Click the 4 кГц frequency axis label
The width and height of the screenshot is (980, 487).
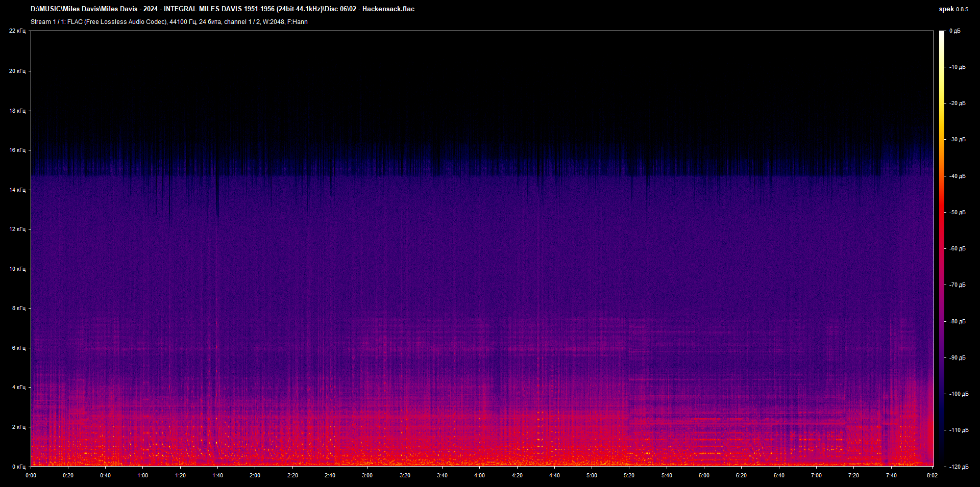click(x=18, y=387)
